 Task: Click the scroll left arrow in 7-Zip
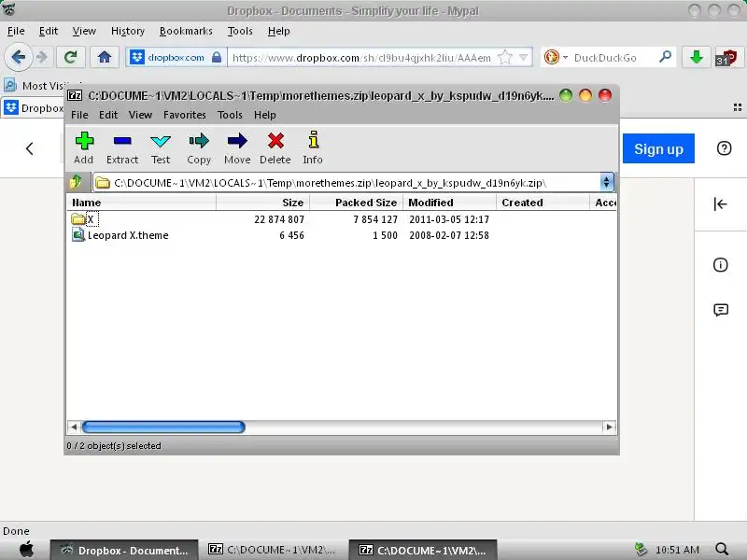click(74, 427)
